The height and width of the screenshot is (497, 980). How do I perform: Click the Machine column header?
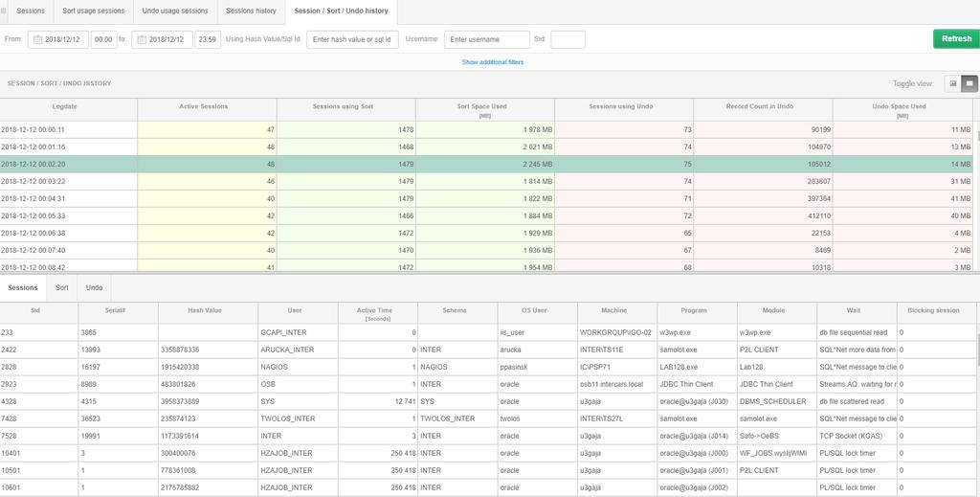(x=617, y=313)
